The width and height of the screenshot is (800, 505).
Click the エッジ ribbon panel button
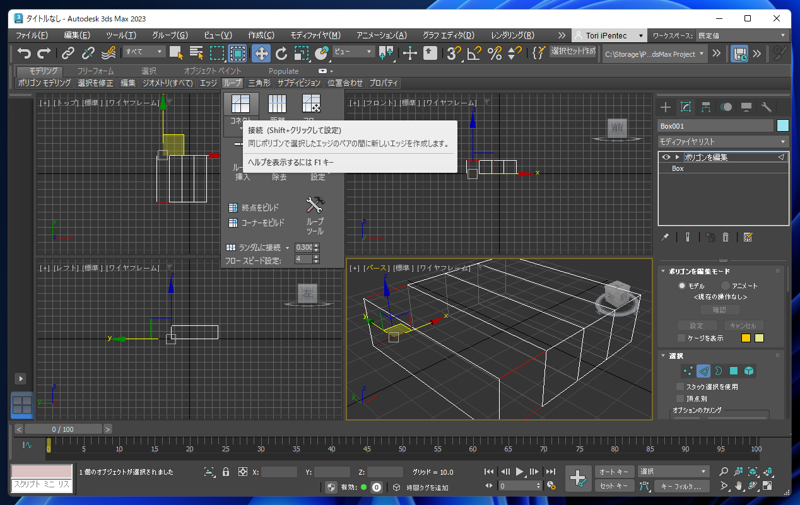tap(208, 83)
